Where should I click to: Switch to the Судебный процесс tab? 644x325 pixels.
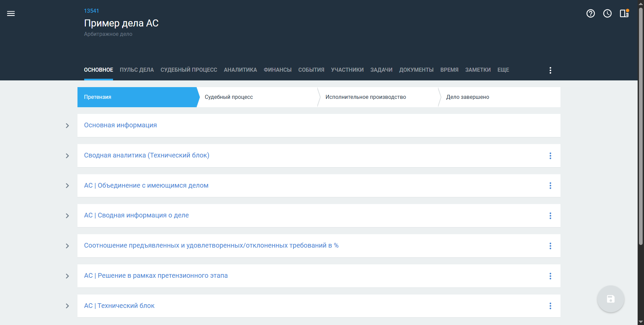(189, 70)
